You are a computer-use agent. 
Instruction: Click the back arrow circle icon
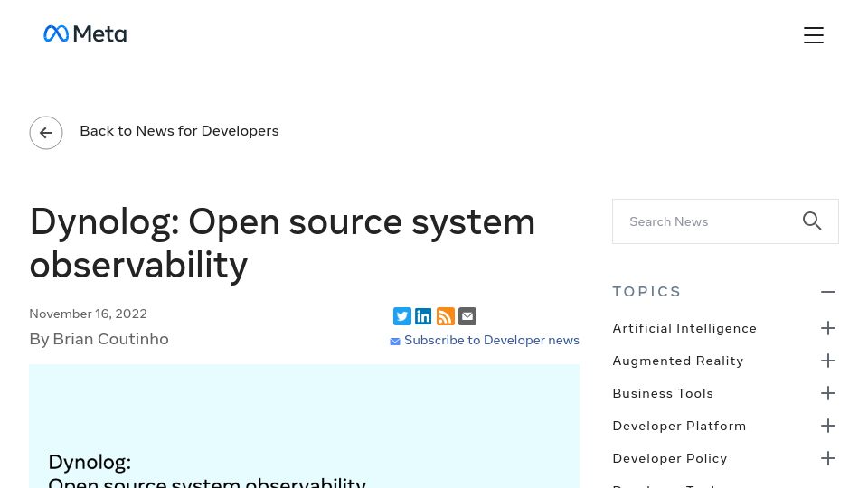pyautogui.click(x=46, y=133)
